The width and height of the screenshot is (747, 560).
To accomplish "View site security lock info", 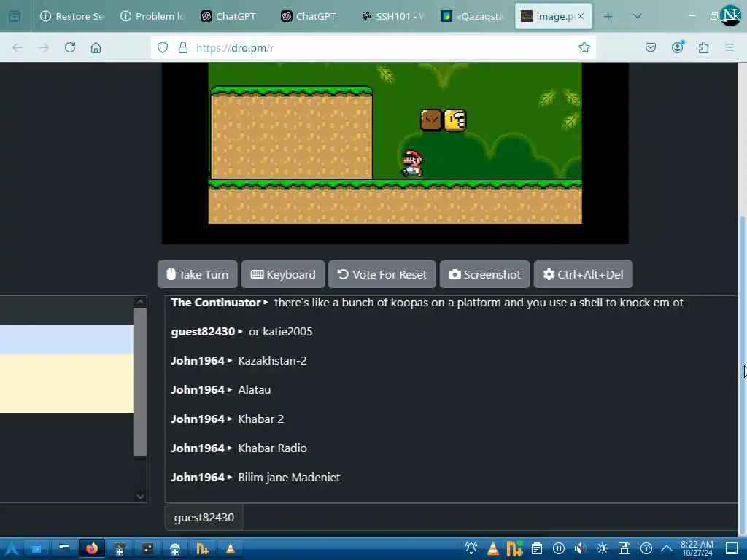I will click(183, 47).
